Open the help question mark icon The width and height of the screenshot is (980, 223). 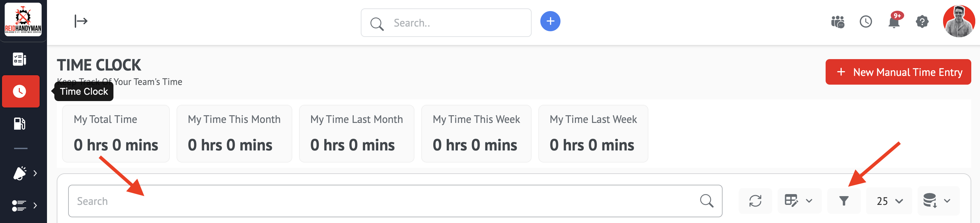click(x=922, y=22)
